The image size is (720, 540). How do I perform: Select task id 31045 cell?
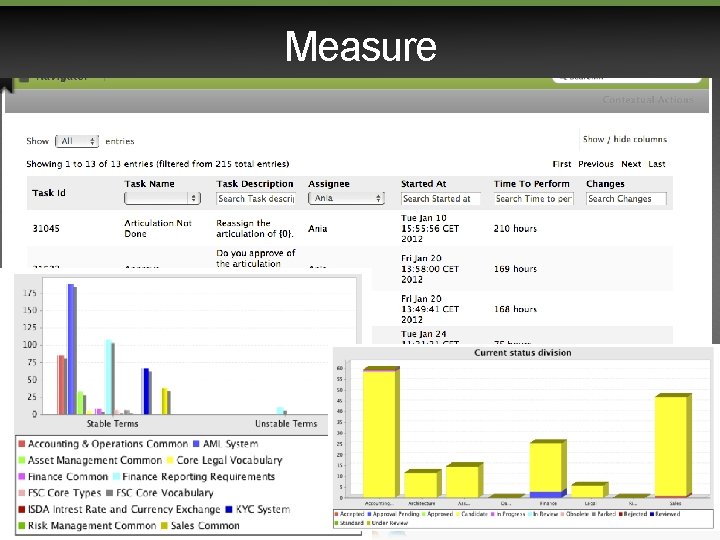tap(46, 228)
